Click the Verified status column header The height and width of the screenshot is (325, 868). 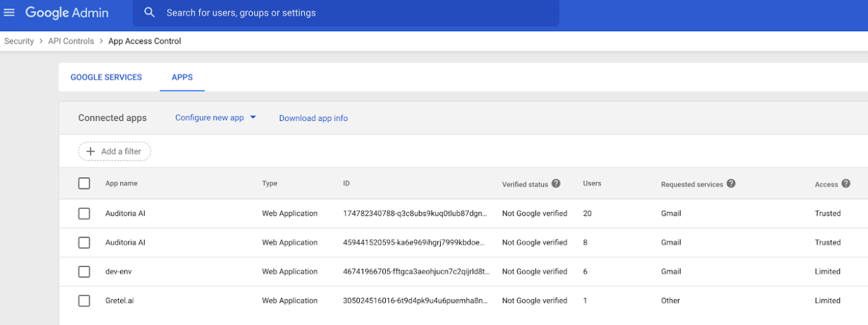[525, 184]
